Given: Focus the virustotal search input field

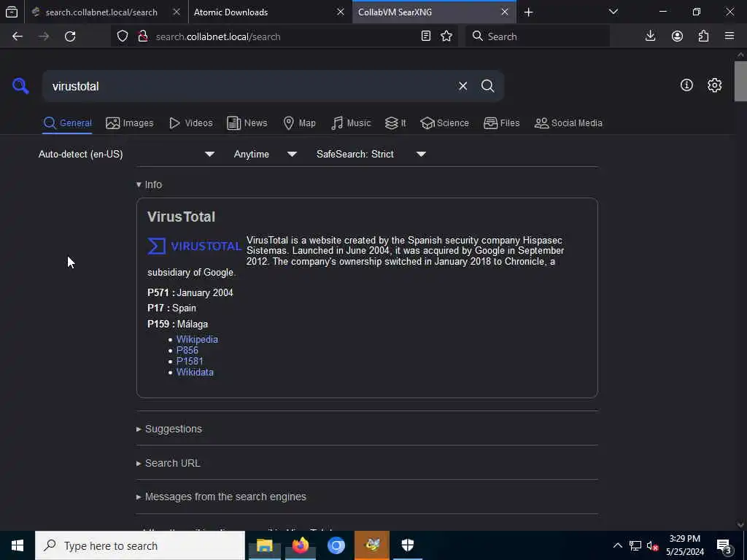Looking at the screenshot, I should click(x=250, y=86).
